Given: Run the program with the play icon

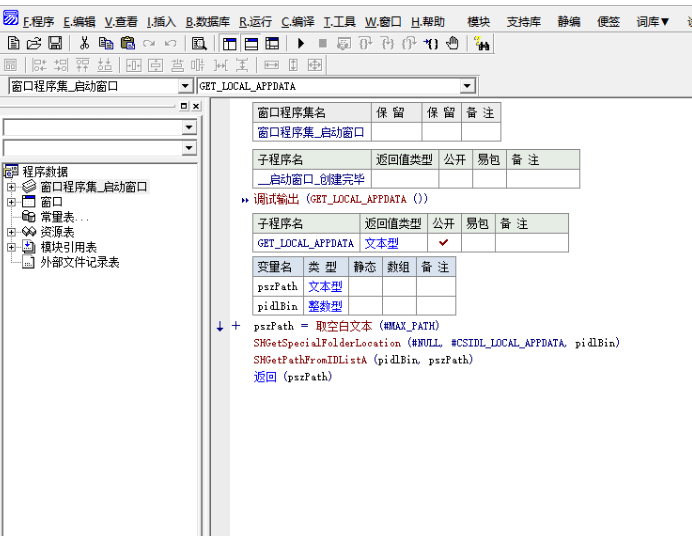Looking at the screenshot, I should (x=301, y=43).
